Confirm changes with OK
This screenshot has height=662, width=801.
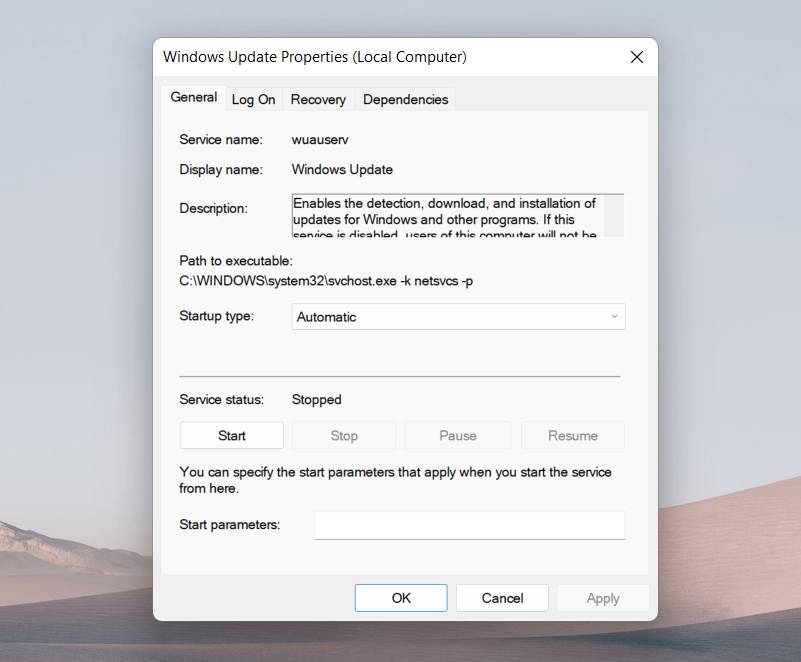(401, 597)
